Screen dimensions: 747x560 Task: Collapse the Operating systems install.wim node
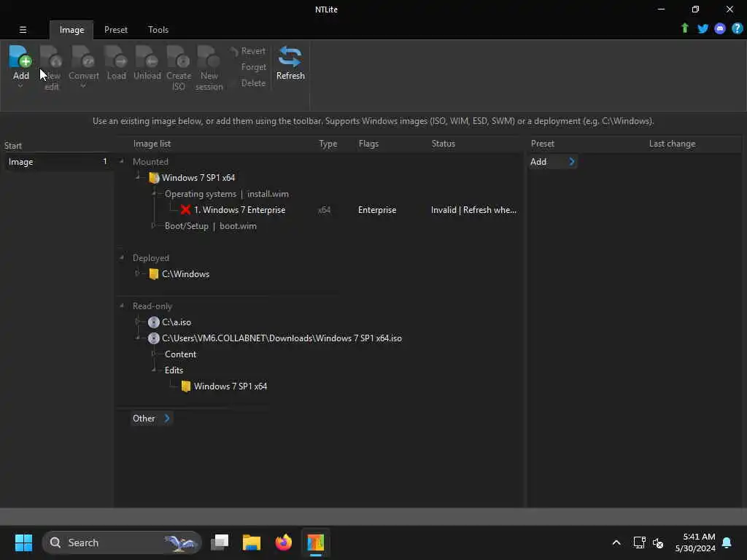(x=154, y=193)
